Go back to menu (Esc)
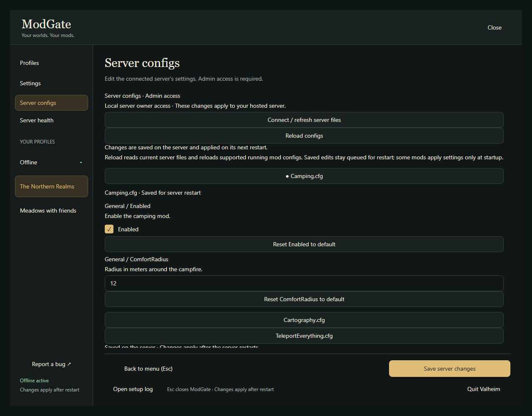 coord(148,369)
